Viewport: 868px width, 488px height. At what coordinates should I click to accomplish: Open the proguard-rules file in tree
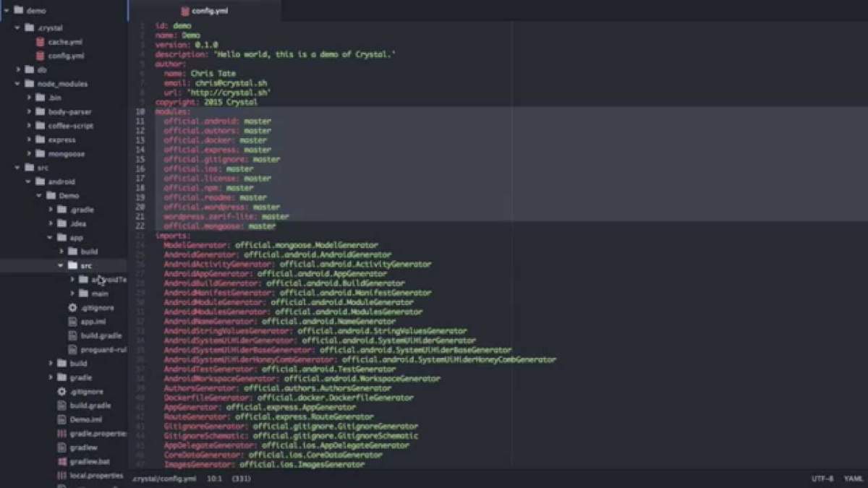pyautogui.click(x=103, y=349)
